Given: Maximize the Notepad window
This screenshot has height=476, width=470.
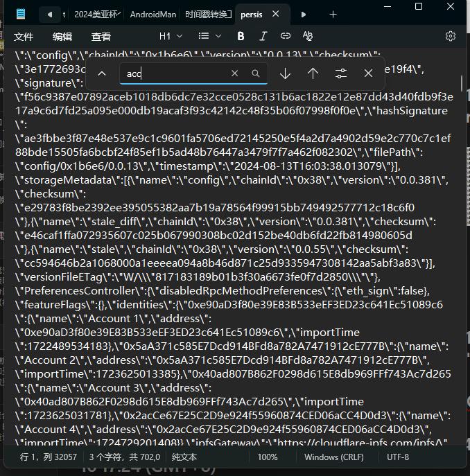Looking at the screenshot, I should [x=419, y=7].
